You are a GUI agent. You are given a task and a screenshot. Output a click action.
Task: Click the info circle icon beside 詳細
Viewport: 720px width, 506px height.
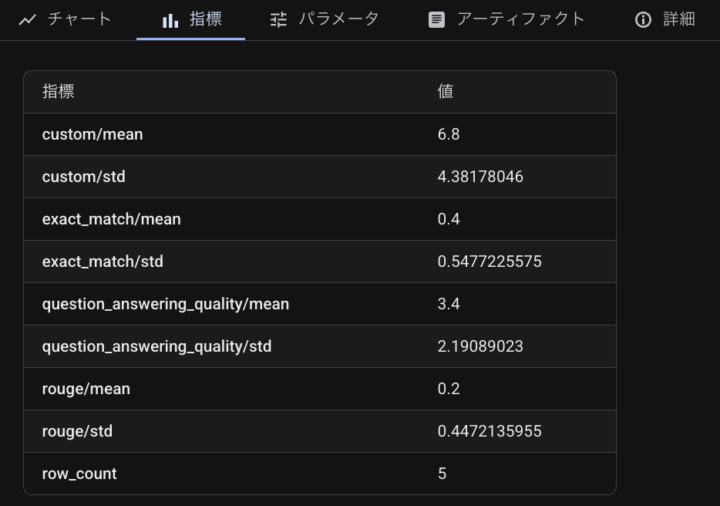click(x=643, y=20)
